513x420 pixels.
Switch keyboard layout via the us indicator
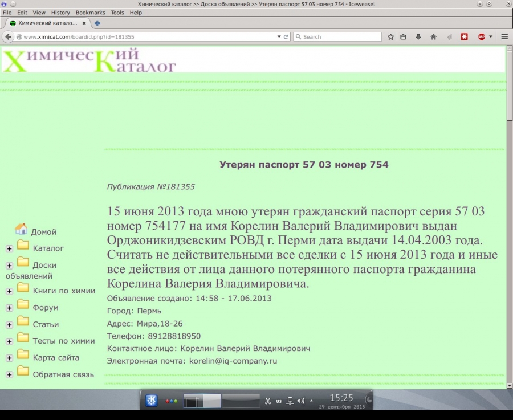click(279, 401)
